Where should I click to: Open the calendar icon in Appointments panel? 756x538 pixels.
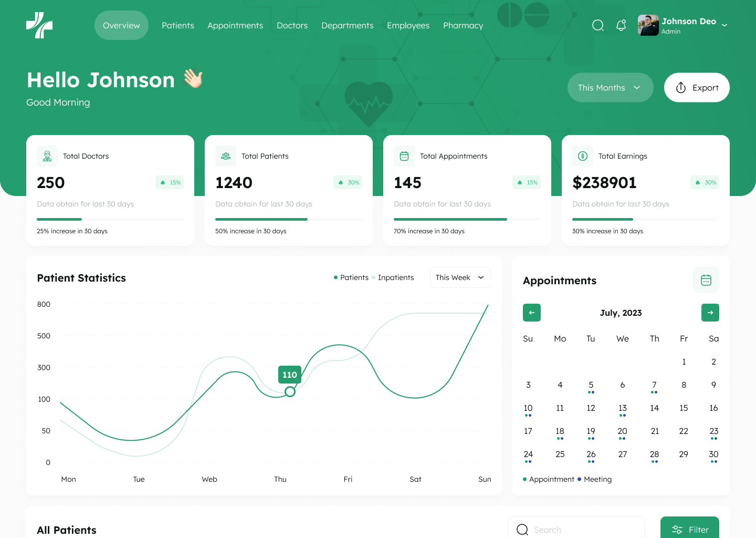click(x=706, y=280)
